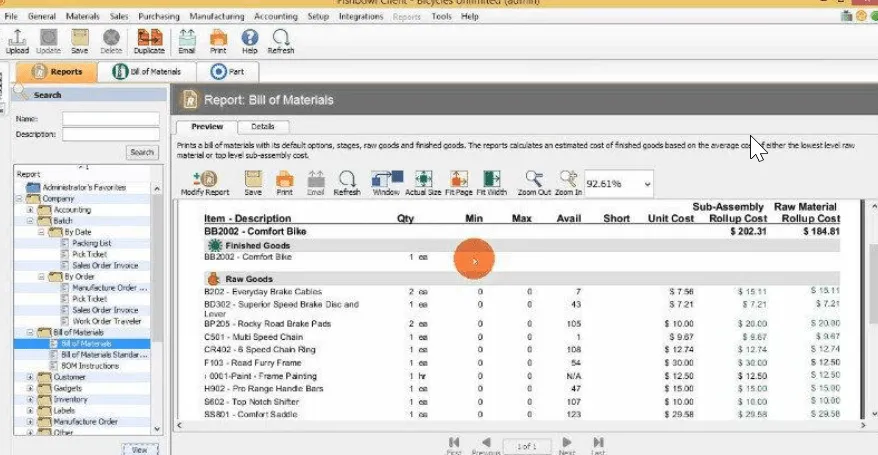The height and width of the screenshot is (455, 878).
Task: Open the Accounting menu
Action: click(275, 16)
